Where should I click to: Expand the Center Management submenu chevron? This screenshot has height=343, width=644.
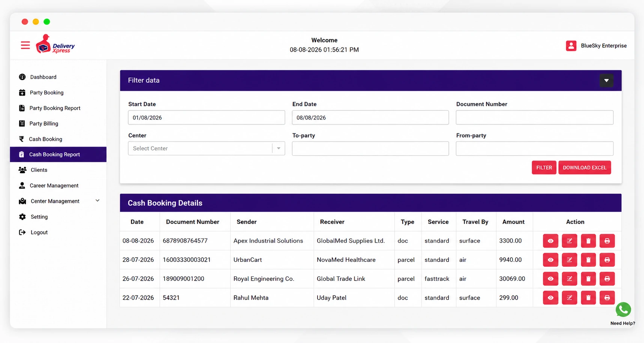[x=97, y=201]
